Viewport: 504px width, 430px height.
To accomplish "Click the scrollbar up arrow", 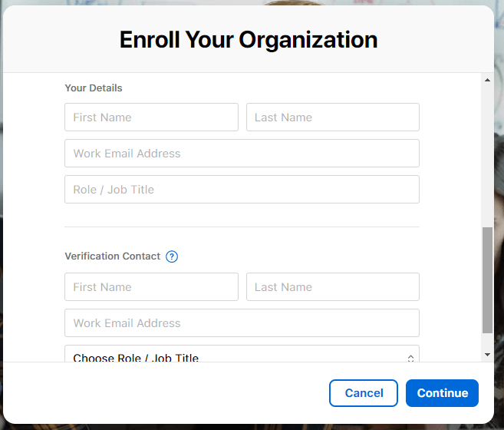I will (487, 79).
